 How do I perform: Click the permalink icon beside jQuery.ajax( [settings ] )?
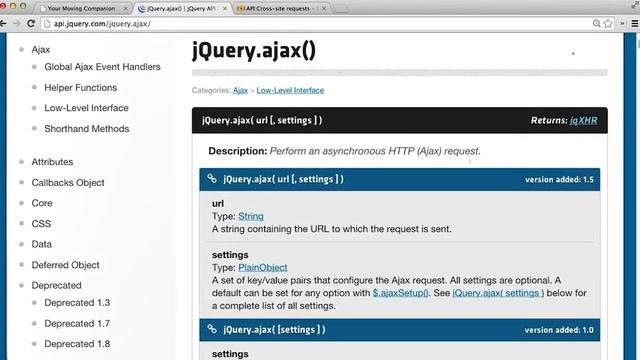[x=212, y=329]
